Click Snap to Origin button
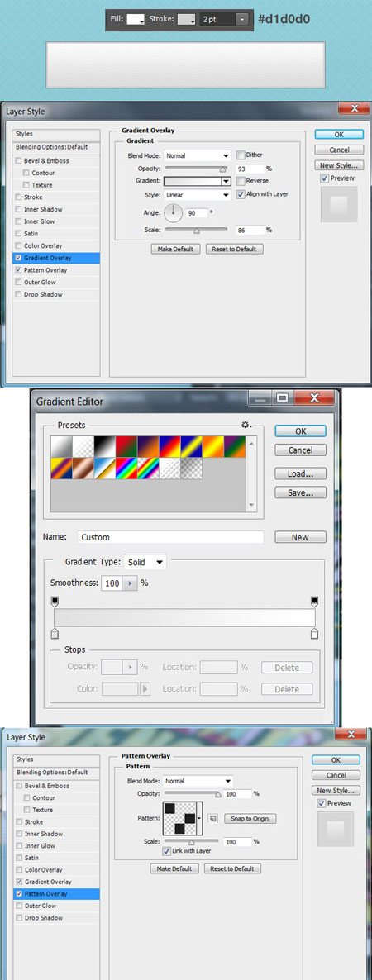The image size is (372, 980). [250, 819]
